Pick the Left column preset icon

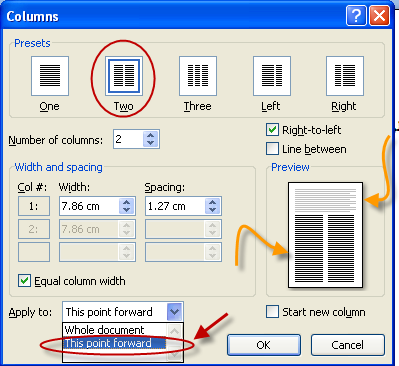(272, 76)
